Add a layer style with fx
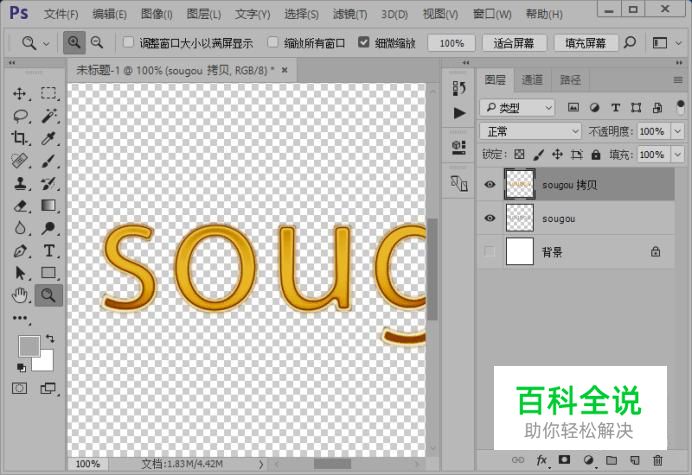Screen dimensions: 692x475 tap(542, 460)
